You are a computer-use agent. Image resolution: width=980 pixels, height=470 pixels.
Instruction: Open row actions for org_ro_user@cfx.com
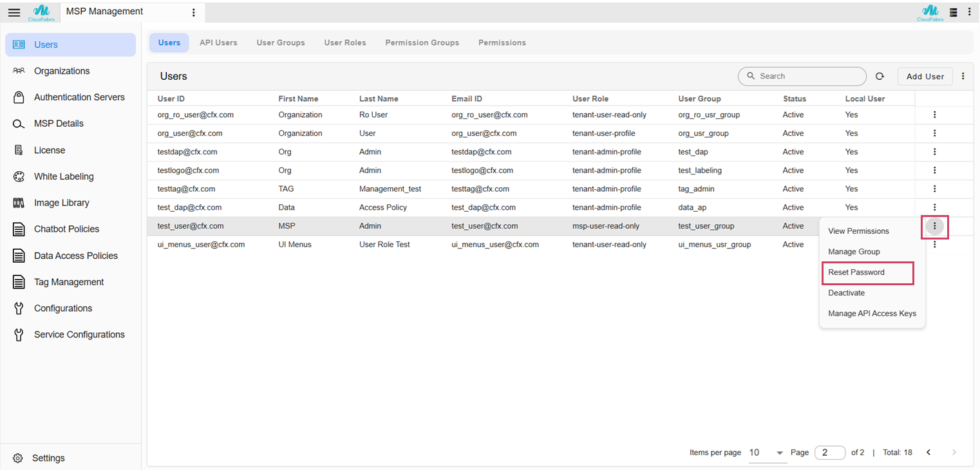(x=934, y=115)
